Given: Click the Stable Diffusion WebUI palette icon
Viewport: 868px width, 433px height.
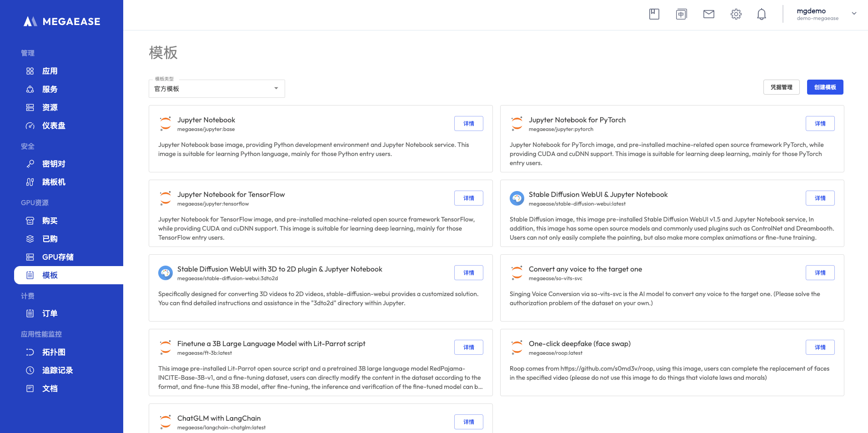Looking at the screenshot, I should click(517, 198).
